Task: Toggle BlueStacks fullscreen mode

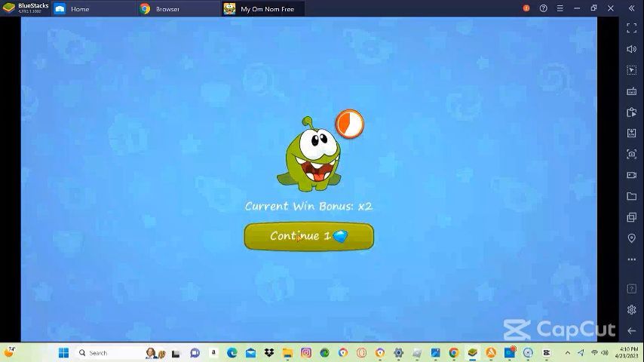Action: point(632,28)
